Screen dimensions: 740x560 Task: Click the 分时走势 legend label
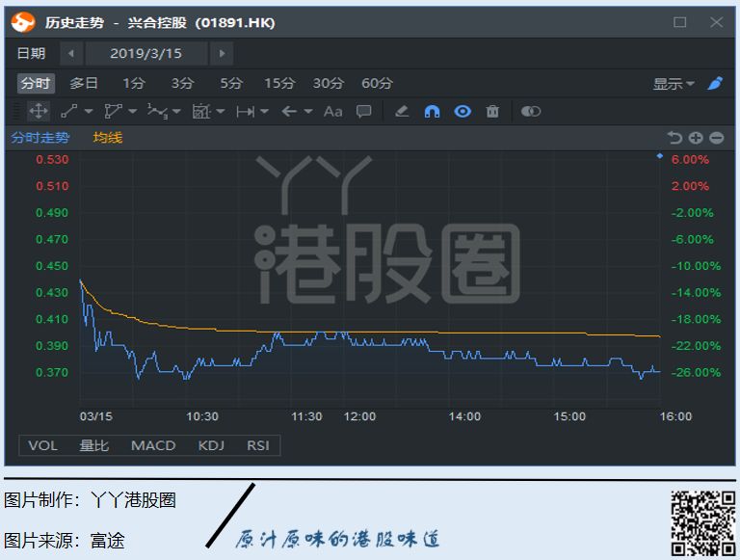(40, 138)
